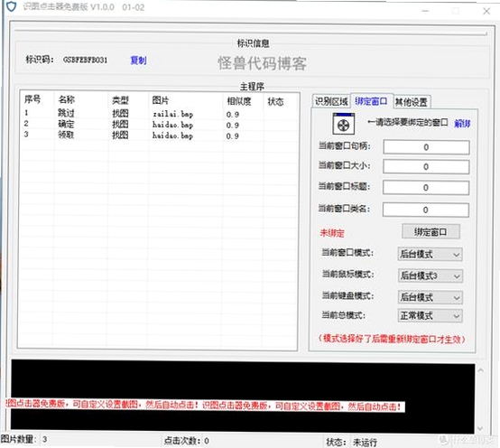Viewport: 500px width, 448px height.
Task: Select row 1 named 跳过
Action: coord(159,113)
